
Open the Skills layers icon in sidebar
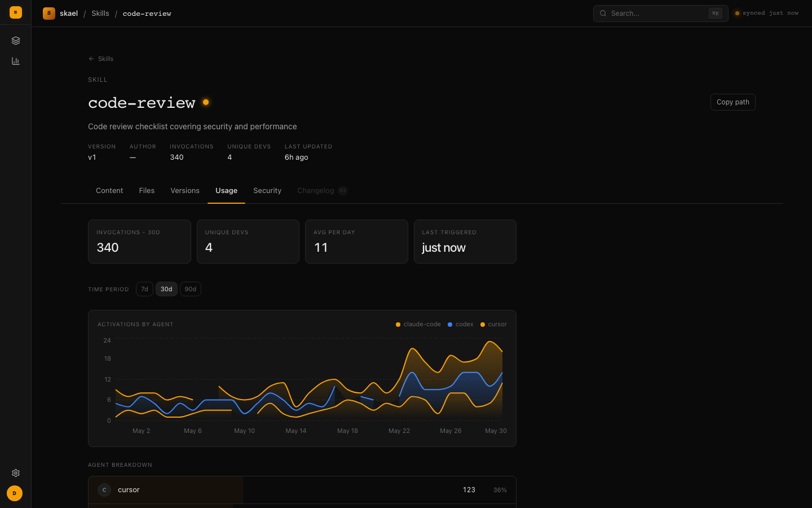16,41
